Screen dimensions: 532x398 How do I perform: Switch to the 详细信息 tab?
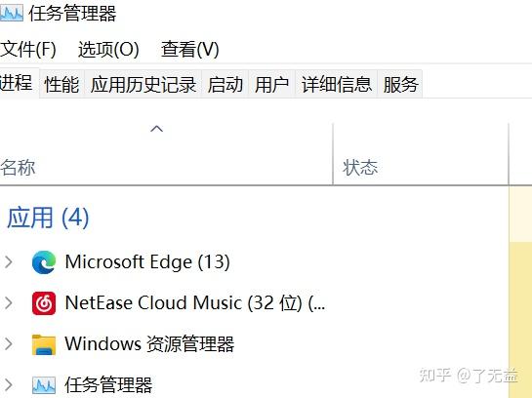337,84
